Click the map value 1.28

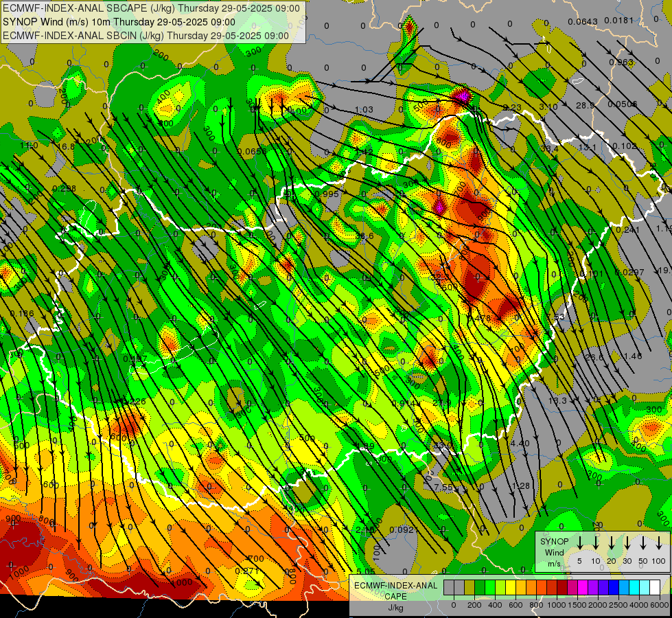tap(521, 486)
